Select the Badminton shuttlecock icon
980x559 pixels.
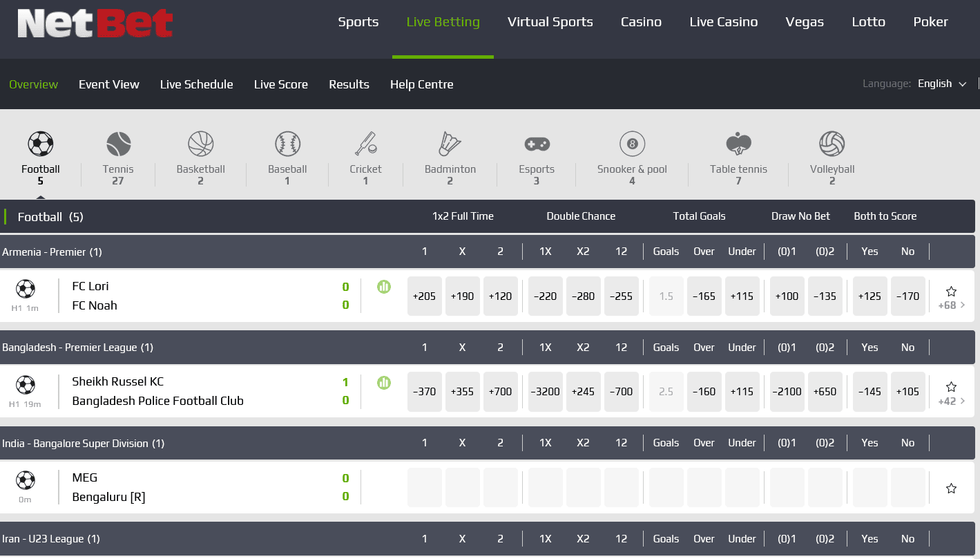pos(450,144)
